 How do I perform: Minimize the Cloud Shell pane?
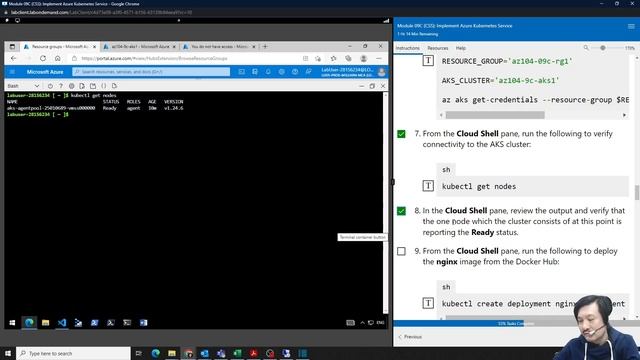click(361, 86)
